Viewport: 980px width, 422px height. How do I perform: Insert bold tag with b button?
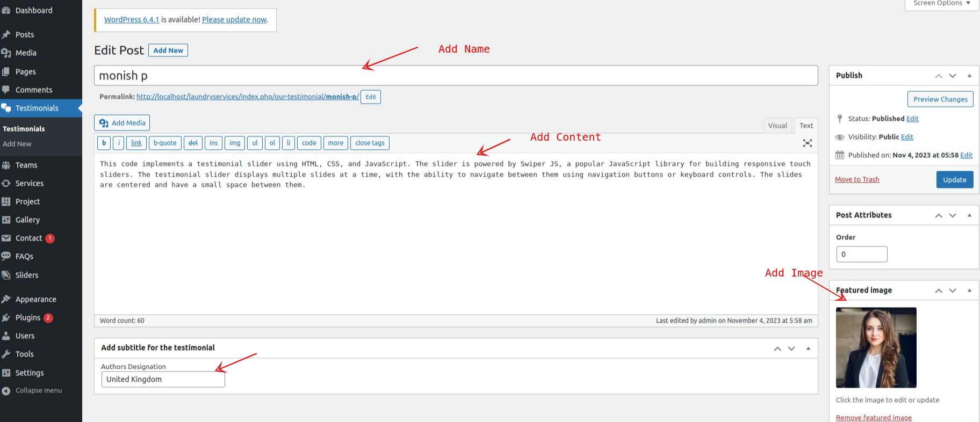(x=104, y=143)
